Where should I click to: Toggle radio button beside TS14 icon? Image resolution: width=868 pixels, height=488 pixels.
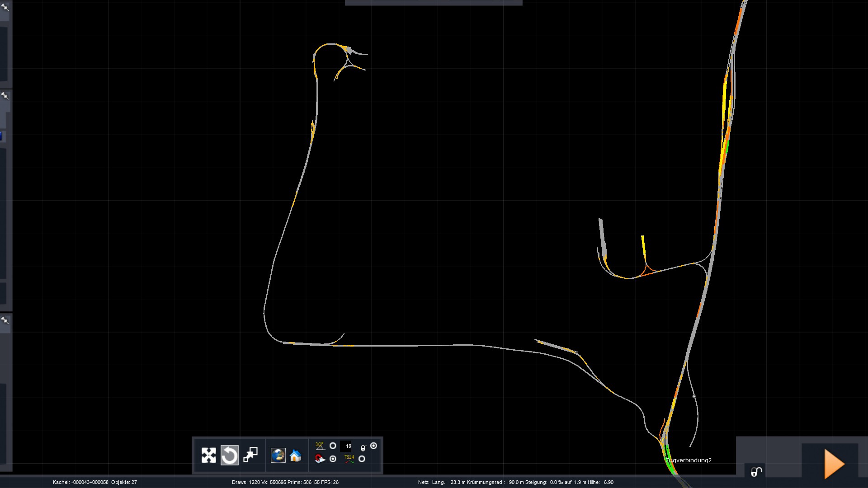[362, 459]
